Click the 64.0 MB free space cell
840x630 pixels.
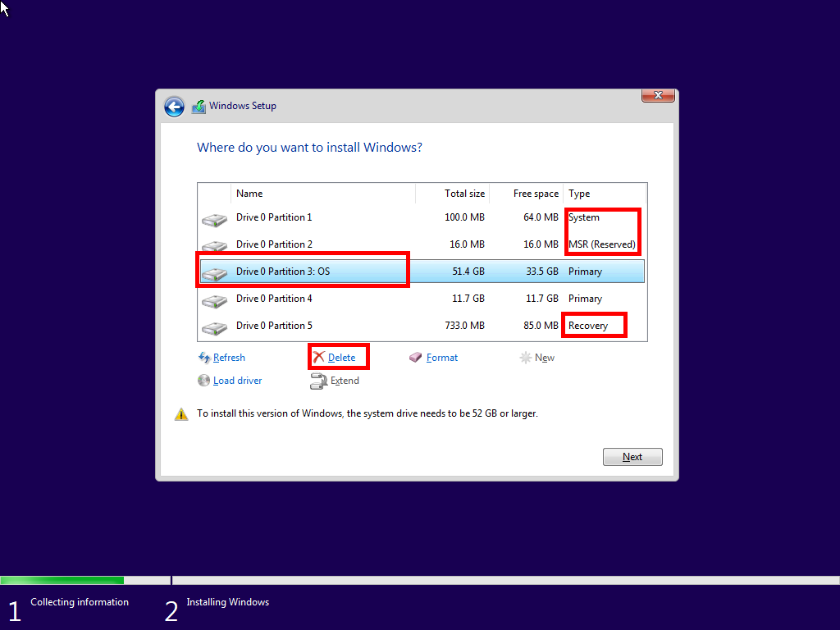coord(541,217)
